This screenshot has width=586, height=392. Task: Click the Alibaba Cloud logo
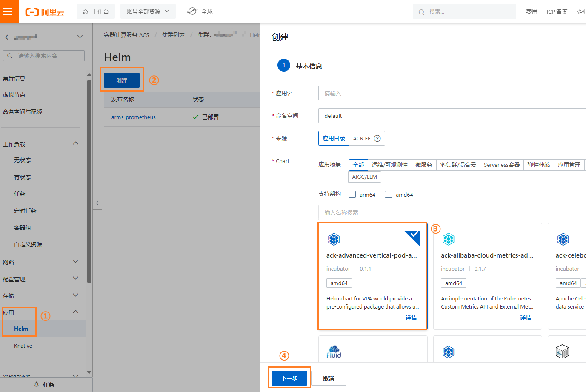coord(45,12)
